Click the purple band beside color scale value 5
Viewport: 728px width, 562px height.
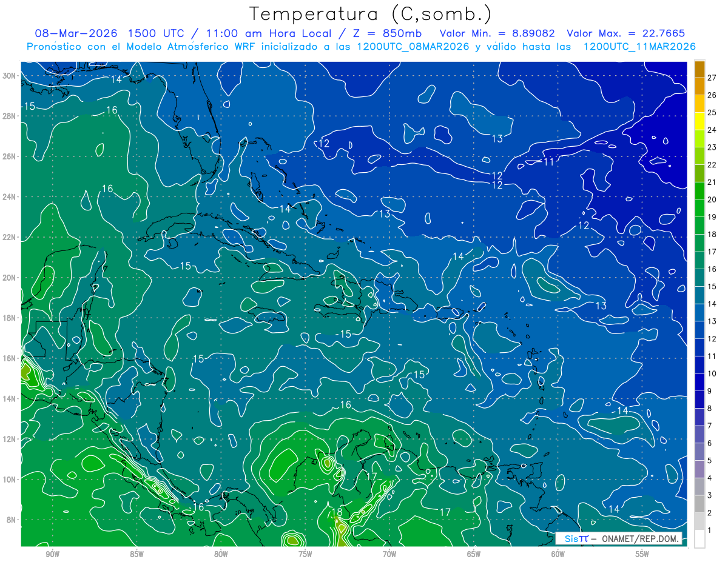699,469
